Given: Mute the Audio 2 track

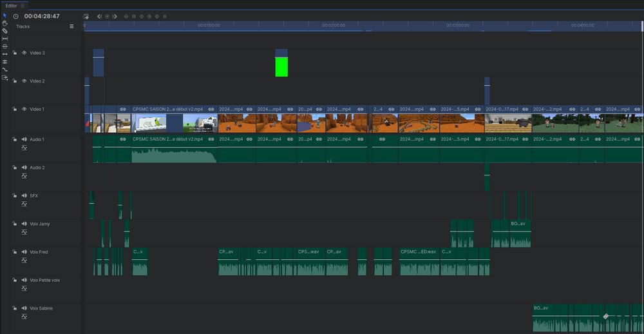Looking at the screenshot, I should click(24, 168).
